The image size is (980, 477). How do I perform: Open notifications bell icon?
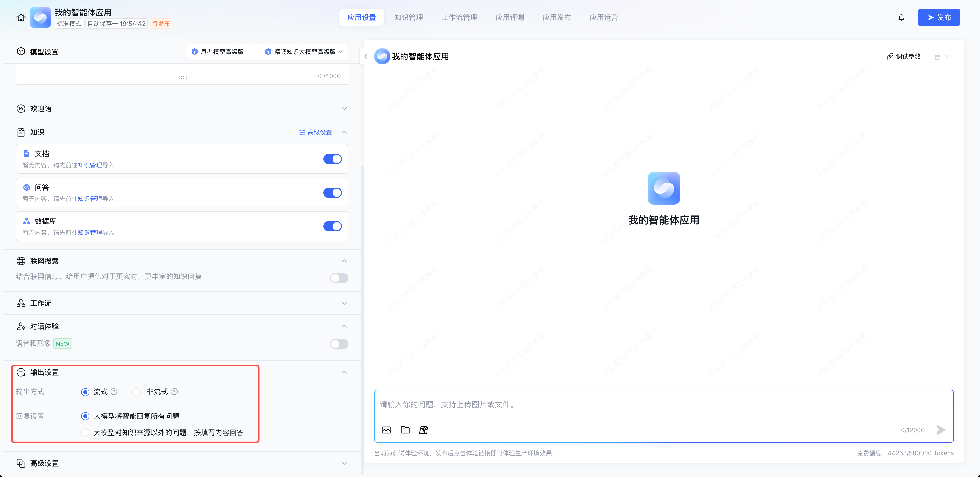point(901,18)
